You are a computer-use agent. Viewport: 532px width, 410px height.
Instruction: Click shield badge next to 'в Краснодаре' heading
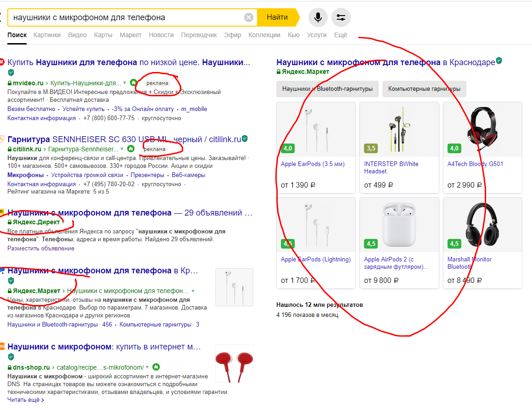(x=499, y=61)
